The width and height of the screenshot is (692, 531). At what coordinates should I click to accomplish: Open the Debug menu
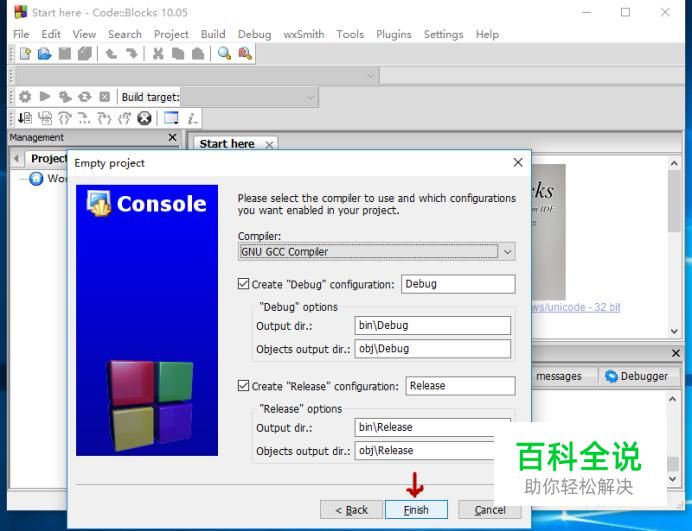coord(255,34)
